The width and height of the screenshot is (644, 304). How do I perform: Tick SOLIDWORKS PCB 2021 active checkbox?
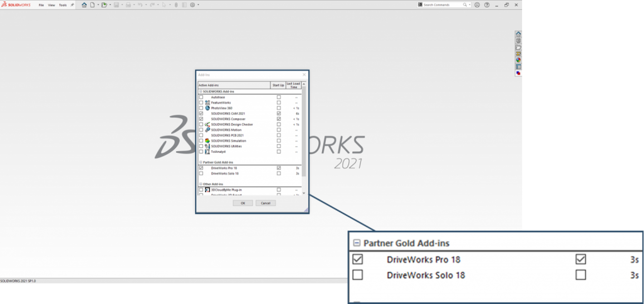[x=201, y=135]
